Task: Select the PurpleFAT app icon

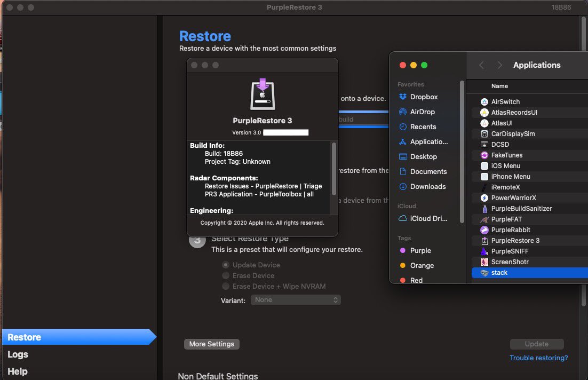Action: pyautogui.click(x=484, y=219)
